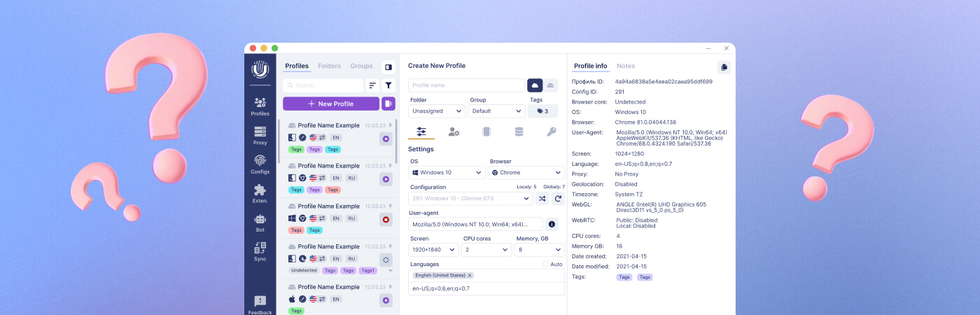Click the refresh configuration icon
The height and width of the screenshot is (315, 980).
558,199
